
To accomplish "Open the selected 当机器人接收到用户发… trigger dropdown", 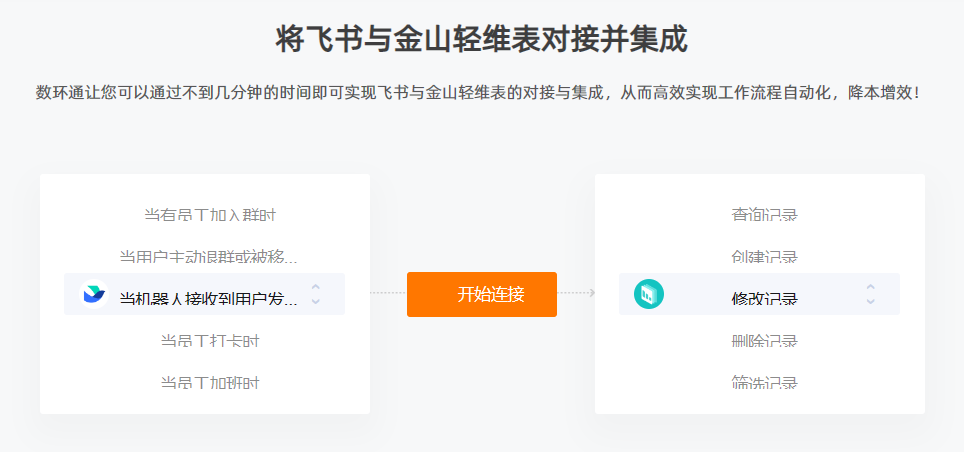I will click(205, 294).
